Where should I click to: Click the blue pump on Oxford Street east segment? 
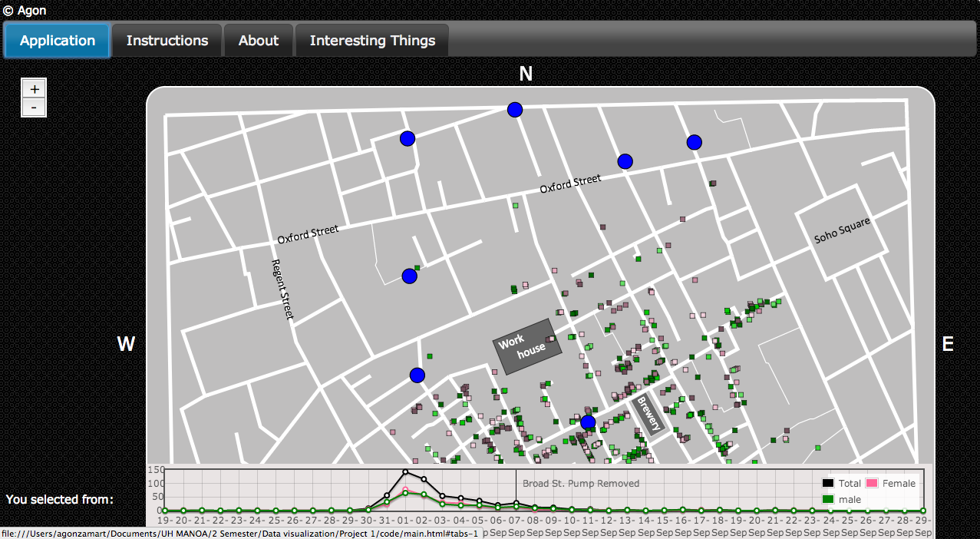pos(625,161)
